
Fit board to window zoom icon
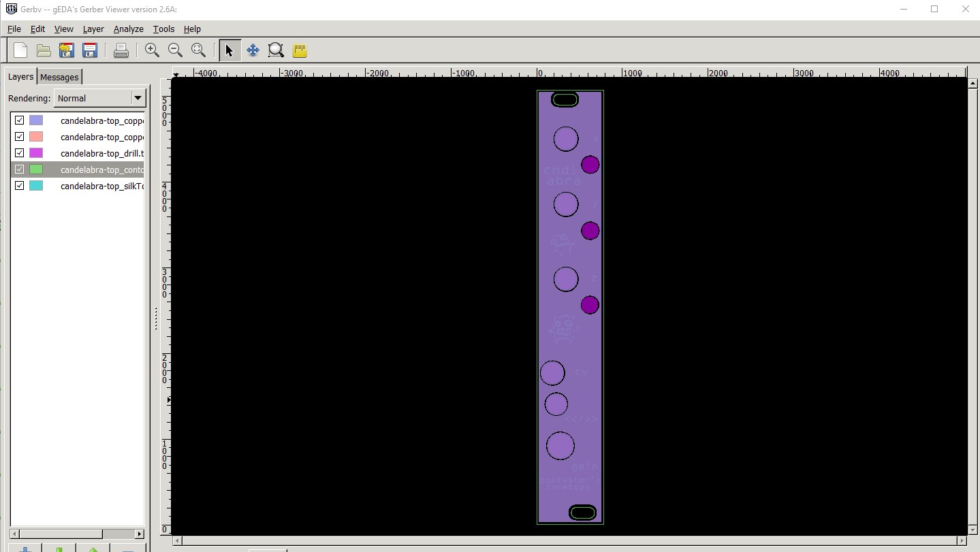click(198, 50)
